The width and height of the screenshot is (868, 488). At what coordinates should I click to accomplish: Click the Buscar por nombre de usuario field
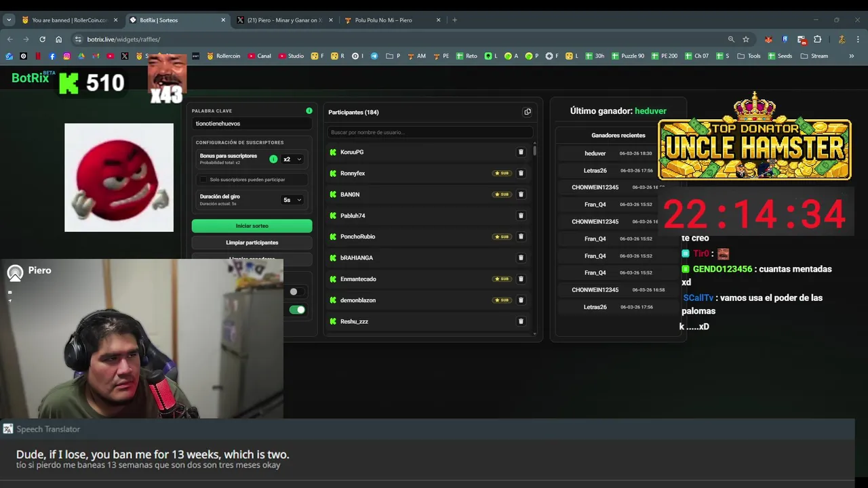pyautogui.click(x=430, y=132)
